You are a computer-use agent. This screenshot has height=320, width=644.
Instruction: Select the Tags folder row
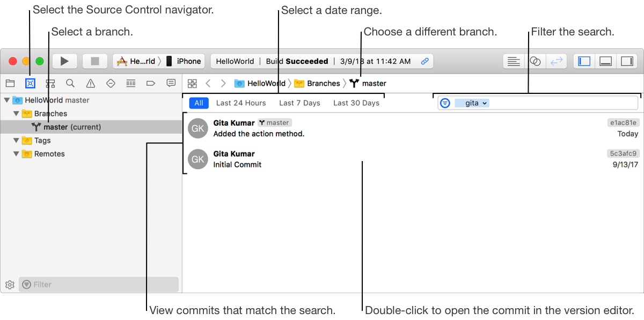click(x=91, y=141)
